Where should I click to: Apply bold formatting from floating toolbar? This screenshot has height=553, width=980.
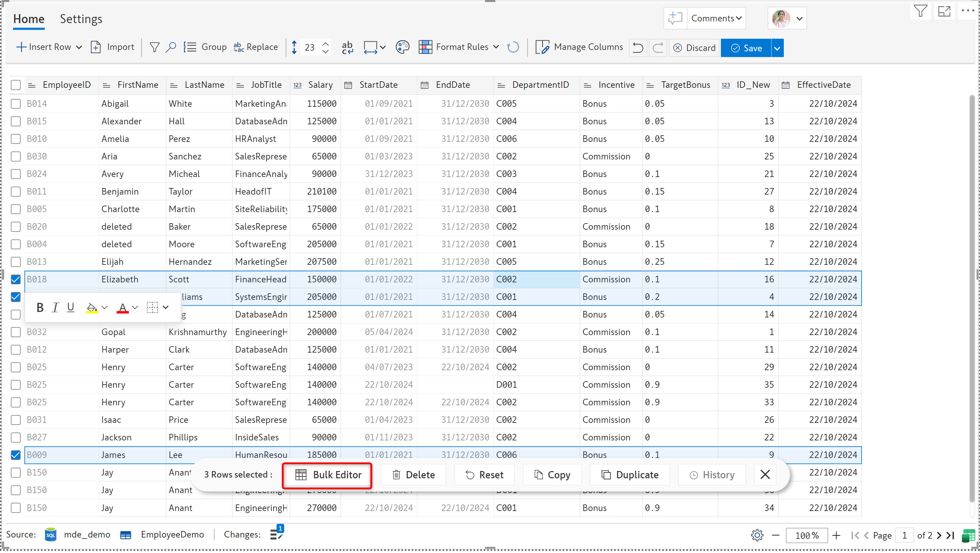[40, 307]
